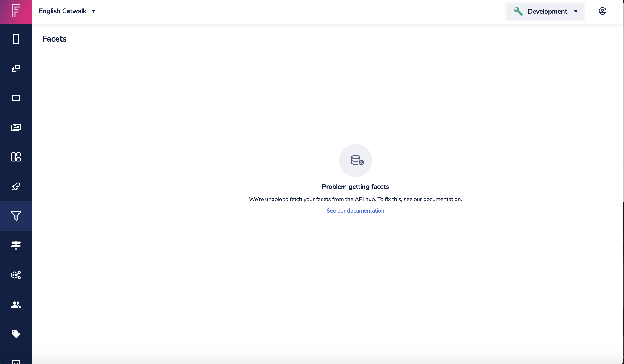Select the funnel Facets sidebar icon
624x364 pixels.
click(16, 216)
